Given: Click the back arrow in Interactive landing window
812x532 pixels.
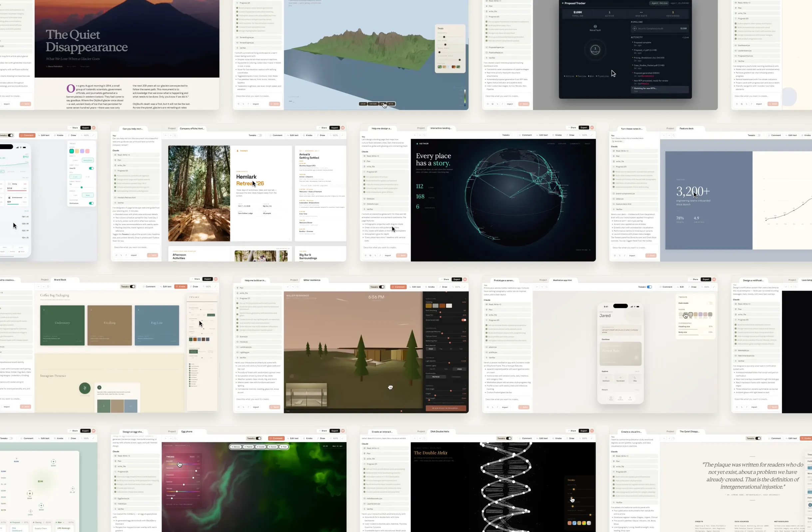Looking at the screenshot, I should coord(415,135).
